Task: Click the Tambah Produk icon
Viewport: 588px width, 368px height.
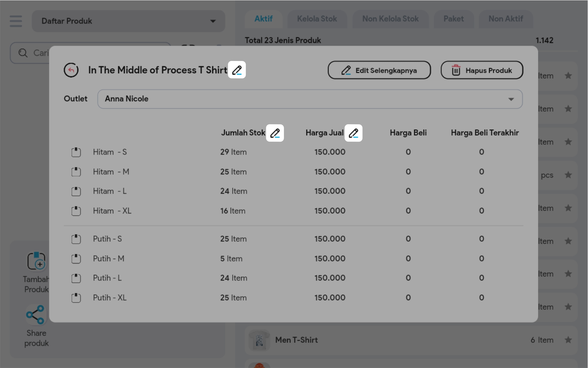Action: tap(36, 261)
